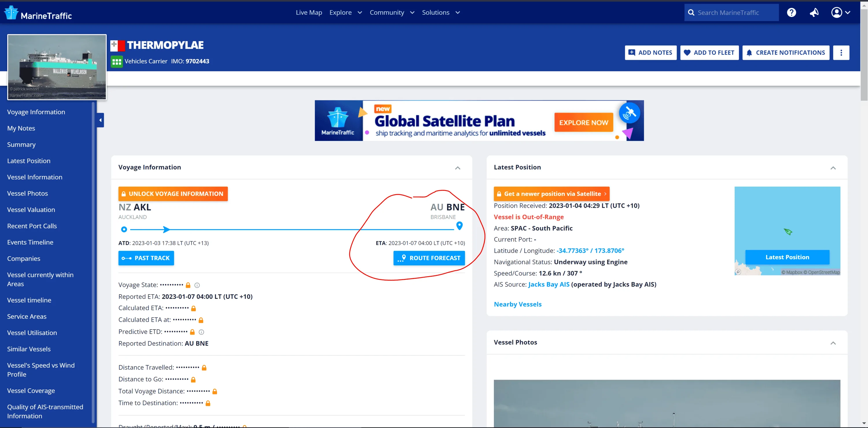Viewport: 868px width, 428px height.
Task: Open the three-dot more options menu
Action: (x=841, y=53)
